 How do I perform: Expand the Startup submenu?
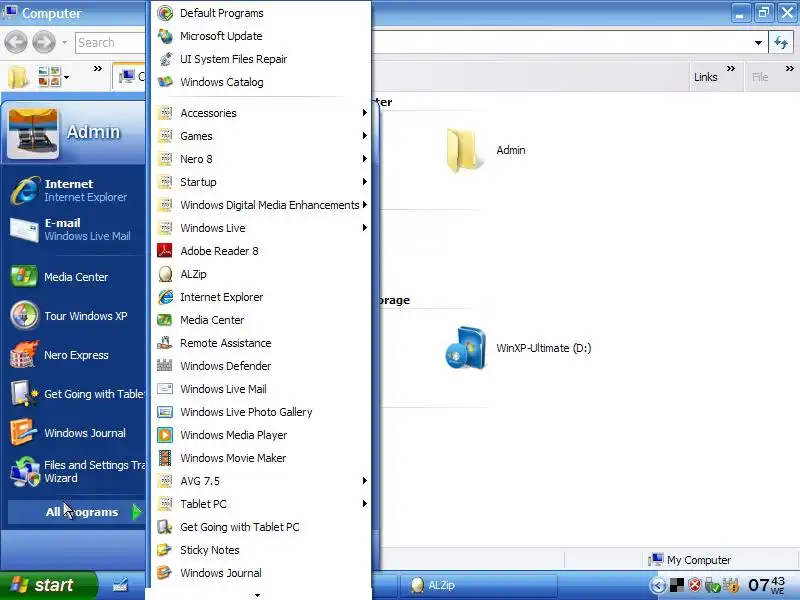(x=261, y=182)
